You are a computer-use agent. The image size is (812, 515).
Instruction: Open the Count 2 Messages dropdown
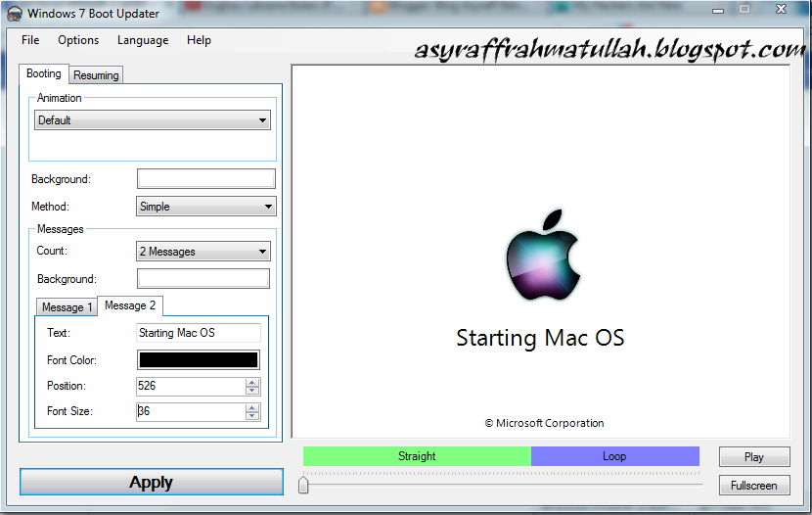[203, 252]
